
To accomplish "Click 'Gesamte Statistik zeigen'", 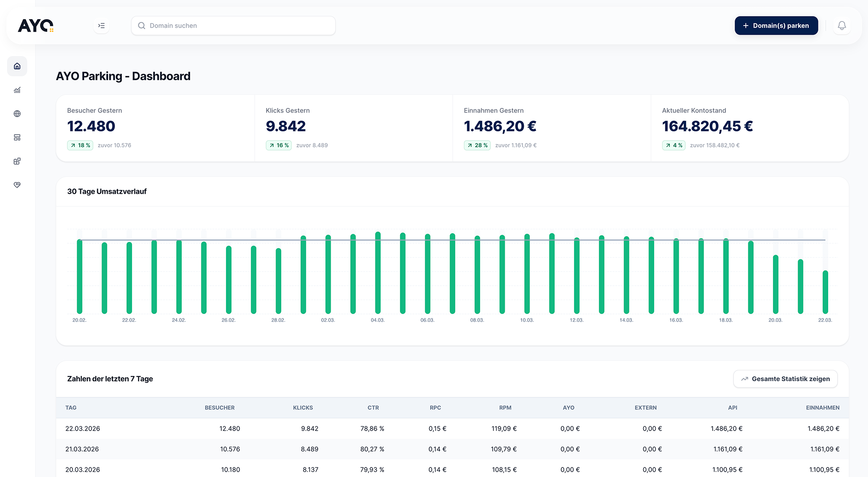I will point(786,379).
